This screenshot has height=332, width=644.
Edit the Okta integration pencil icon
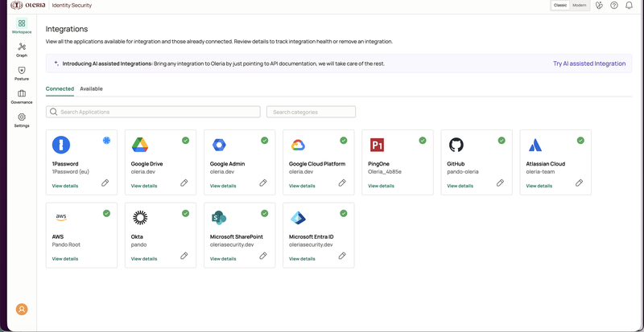pos(184,256)
